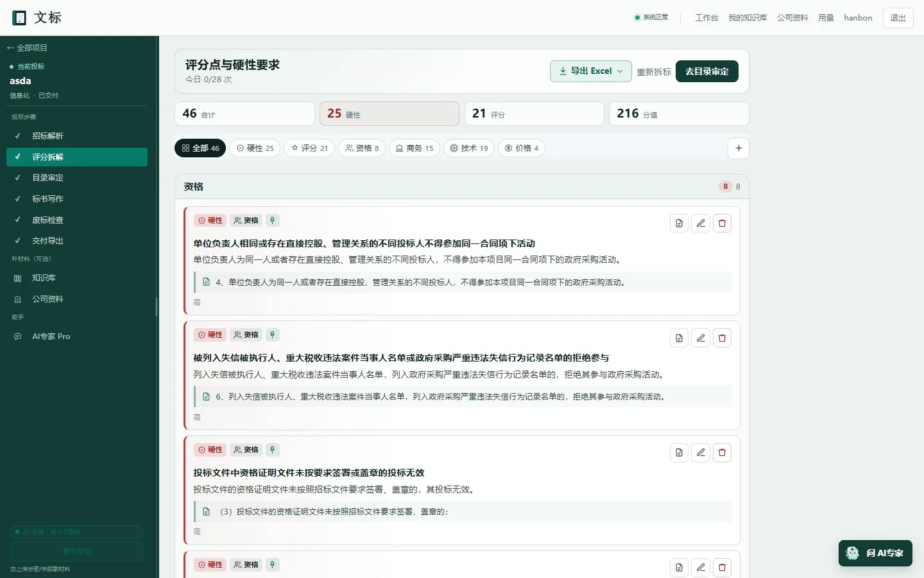Image resolution: width=924 pixels, height=578 pixels.
Task: Click the 重新拆标 button
Action: pyautogui.click(x=654, y=72)
